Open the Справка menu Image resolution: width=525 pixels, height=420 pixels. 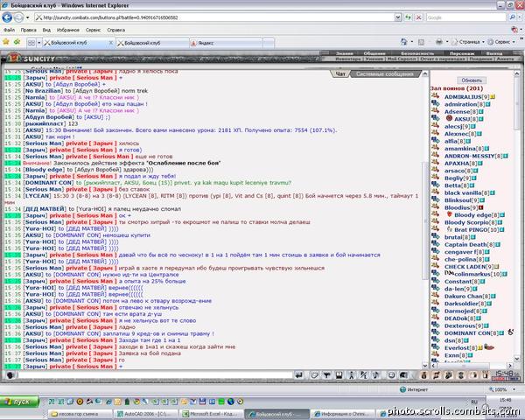[x=115, y=30]
